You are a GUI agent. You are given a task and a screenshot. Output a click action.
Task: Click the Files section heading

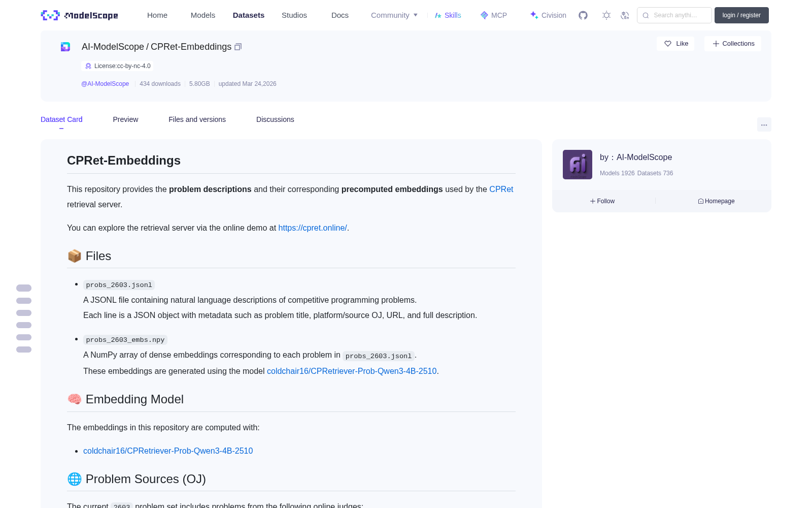pos(89,256)
